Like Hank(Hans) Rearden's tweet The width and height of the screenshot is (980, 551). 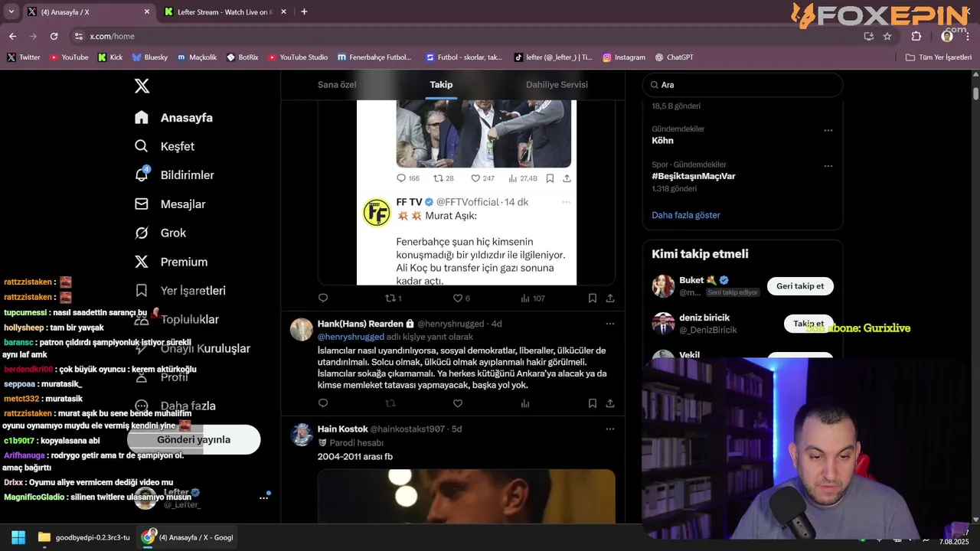point(458,403)
